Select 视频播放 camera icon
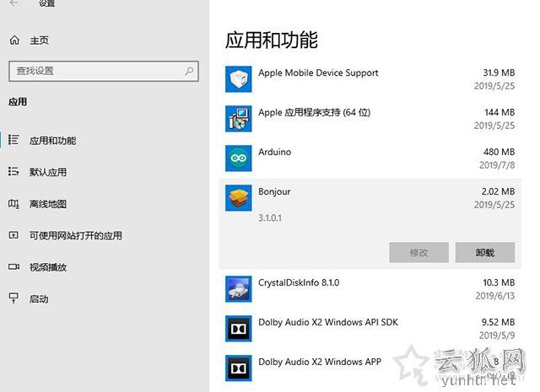540x392 pixels. pyautogui.click(x=13, y=266)
